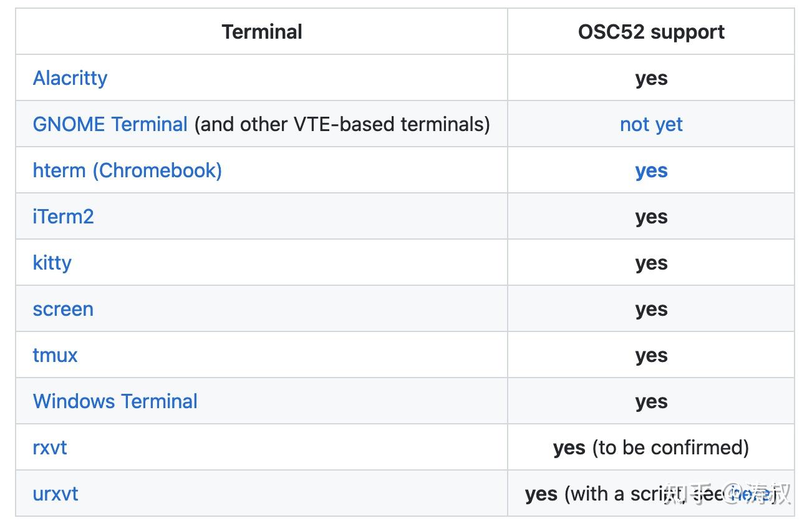This screenshot has width=812, height=528.
Task: Follow the iTerm2 link
Action: 63,217
